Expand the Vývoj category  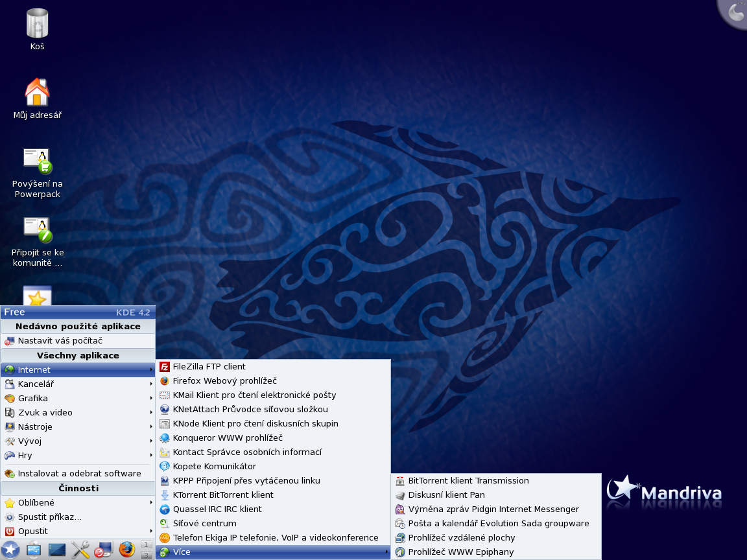coord(78,441)
